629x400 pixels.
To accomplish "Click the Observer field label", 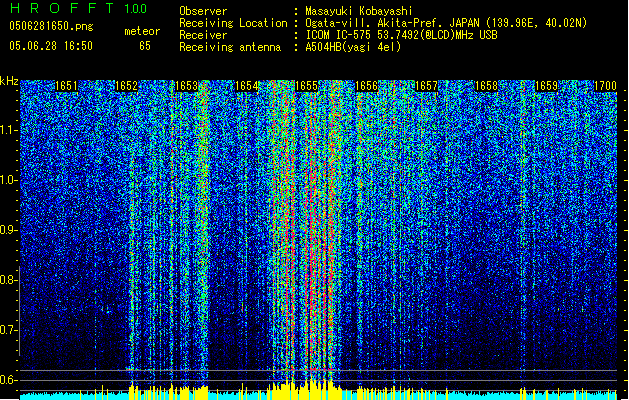I will tap(203, 11).
